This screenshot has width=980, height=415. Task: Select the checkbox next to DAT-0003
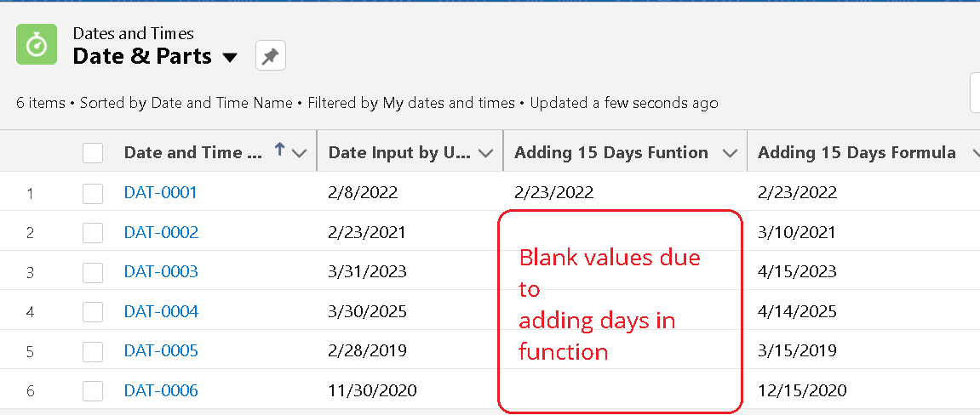93,272
